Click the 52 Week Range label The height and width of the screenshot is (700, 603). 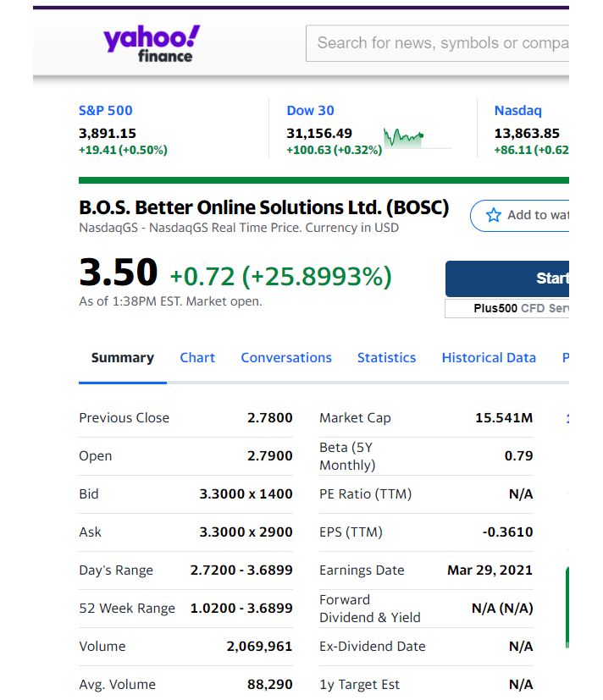click(127, 608)
